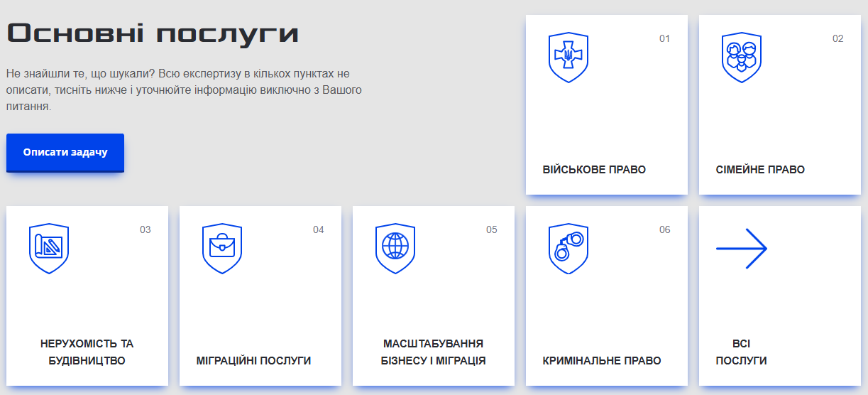Viewport: 868px width, 395px height.
Task: Click the briefcase shield icon
Action: click(222, 249)
